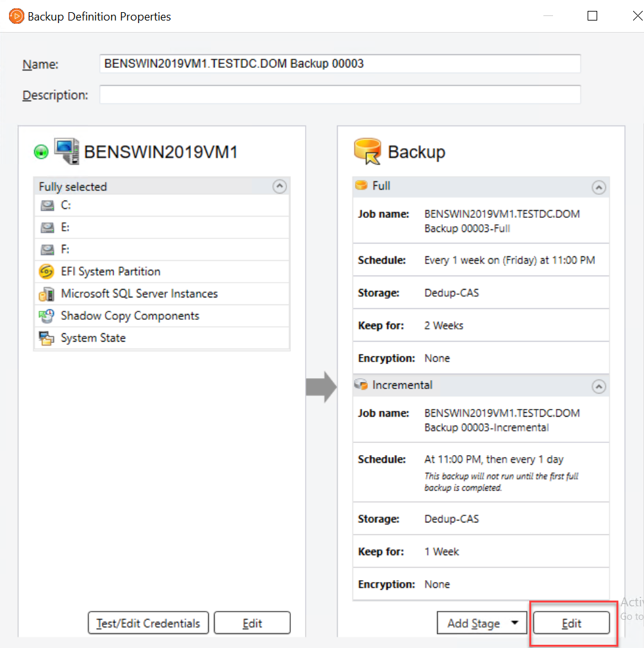Click the BENSWIN2019VM1 server heading
The image size is (644, 648).
coord(161,152)
